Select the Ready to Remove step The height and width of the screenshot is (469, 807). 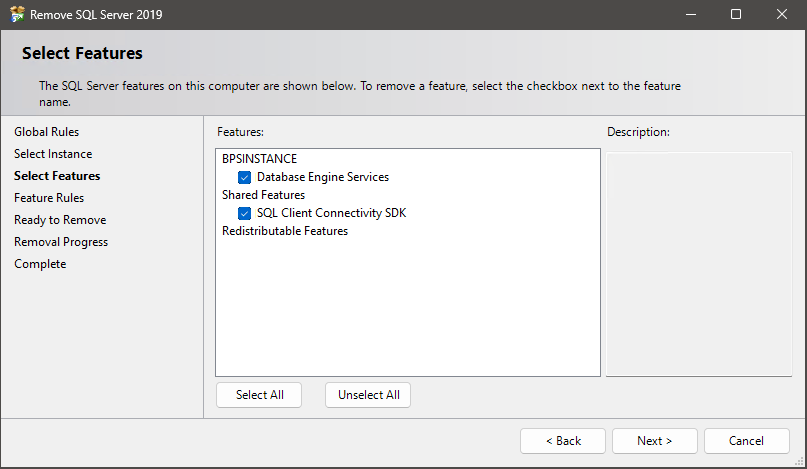click(x=60, y=220)
